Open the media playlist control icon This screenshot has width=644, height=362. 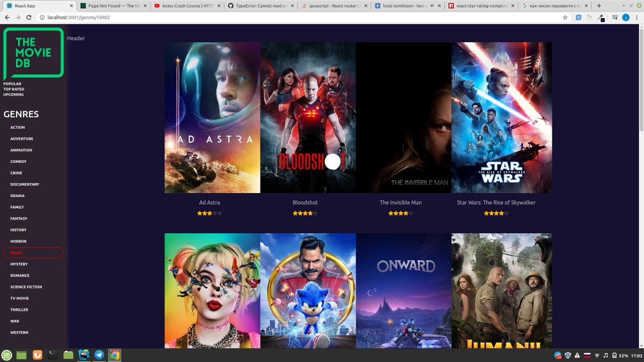point(615,17)
